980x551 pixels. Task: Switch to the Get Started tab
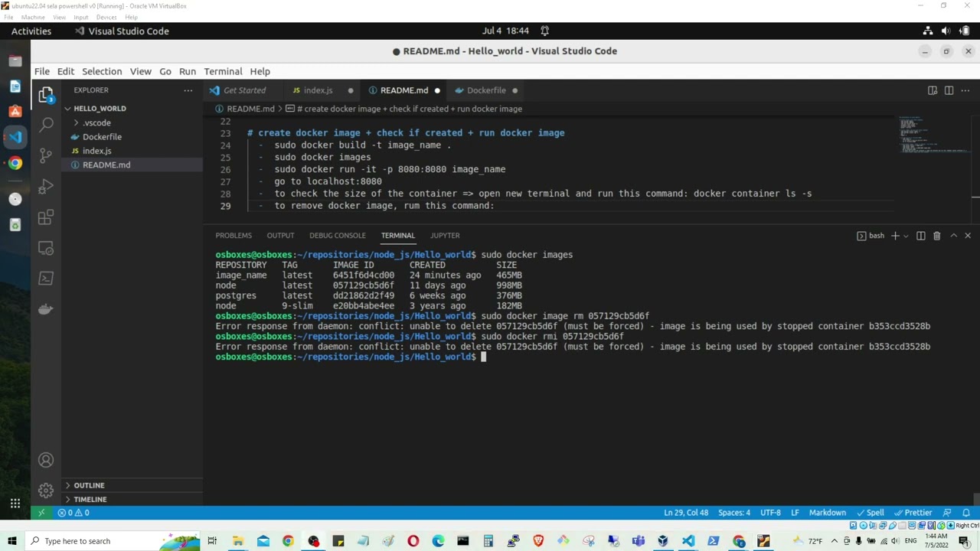[244, 90]
